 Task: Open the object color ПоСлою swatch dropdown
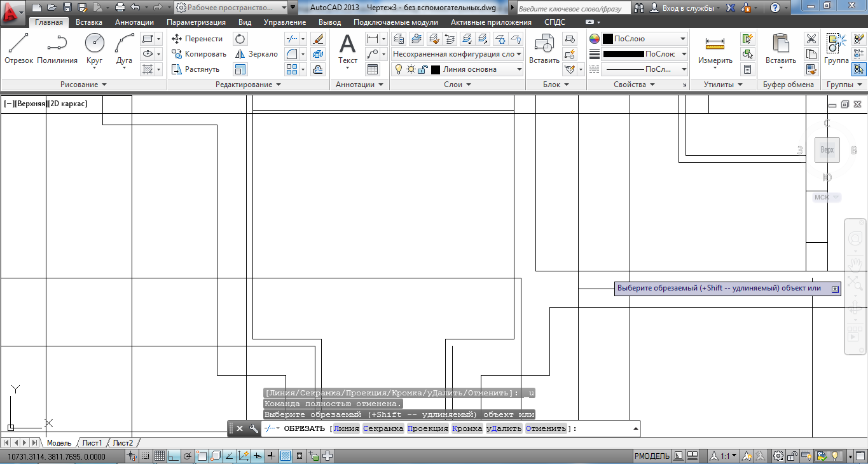click(x=645, y=39)
